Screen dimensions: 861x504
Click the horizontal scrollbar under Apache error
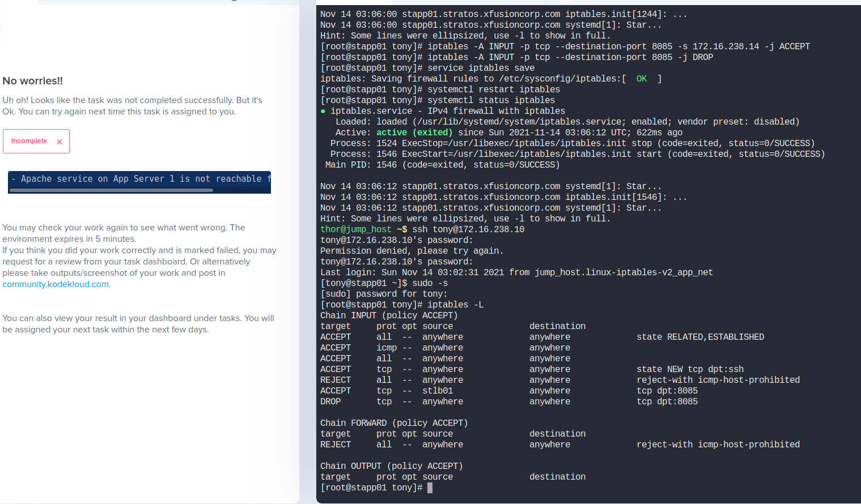(111, 190)
